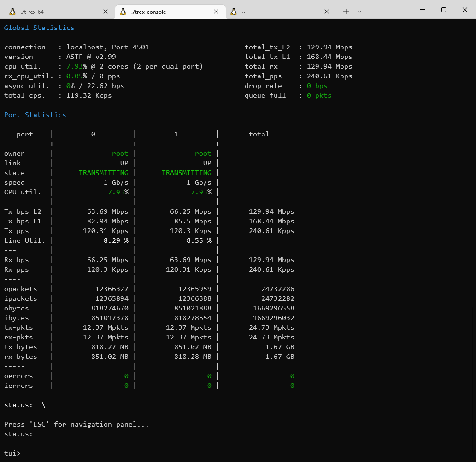Click the TRANSMITTING state of port 0
The width and height of the screenshot is (476, 462).
pos(104,173)
